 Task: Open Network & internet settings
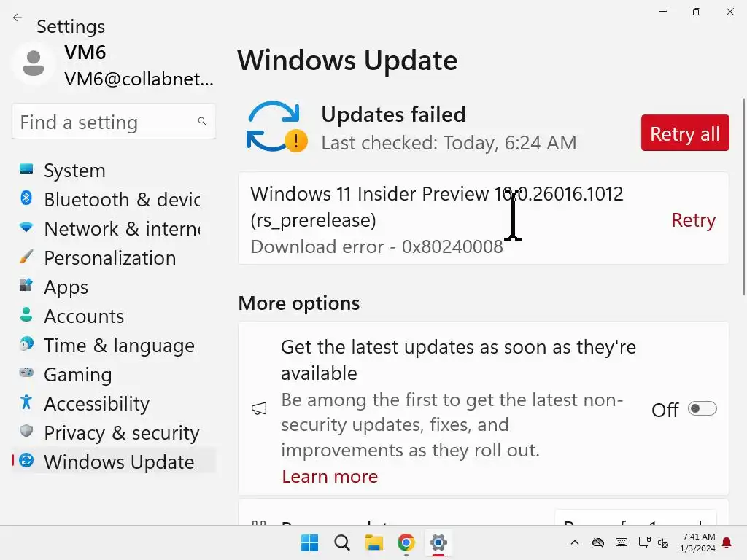point(114,228)
